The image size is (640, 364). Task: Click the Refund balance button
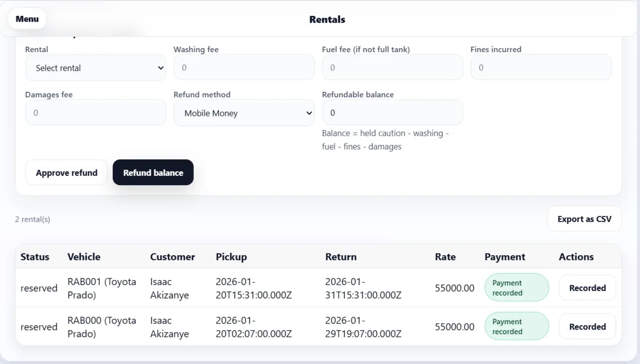[x=153, y=173]
